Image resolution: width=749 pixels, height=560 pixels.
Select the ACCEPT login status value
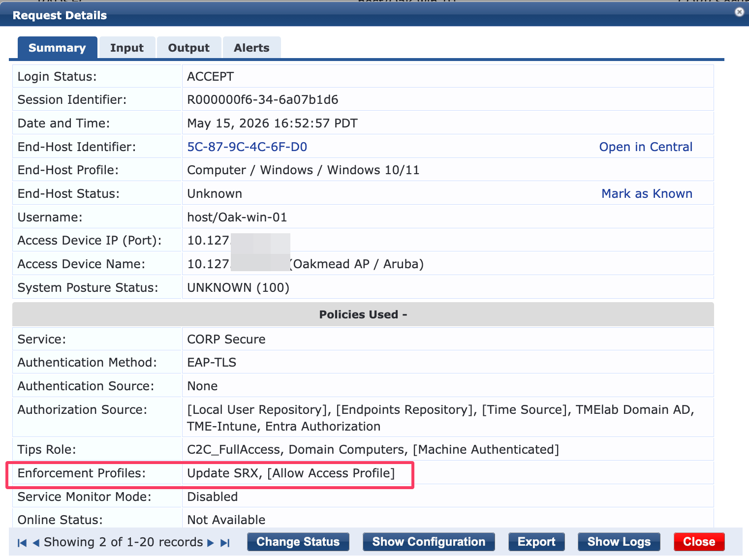point(211,76)
